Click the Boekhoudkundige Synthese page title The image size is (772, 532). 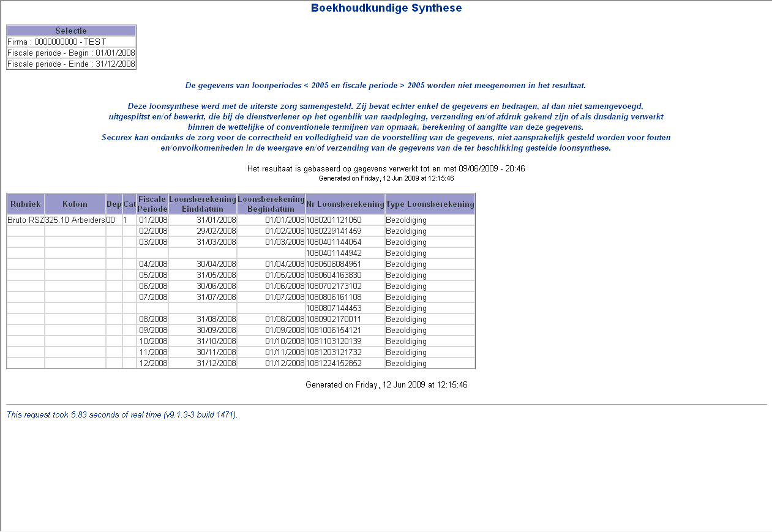tap(386, 8)
